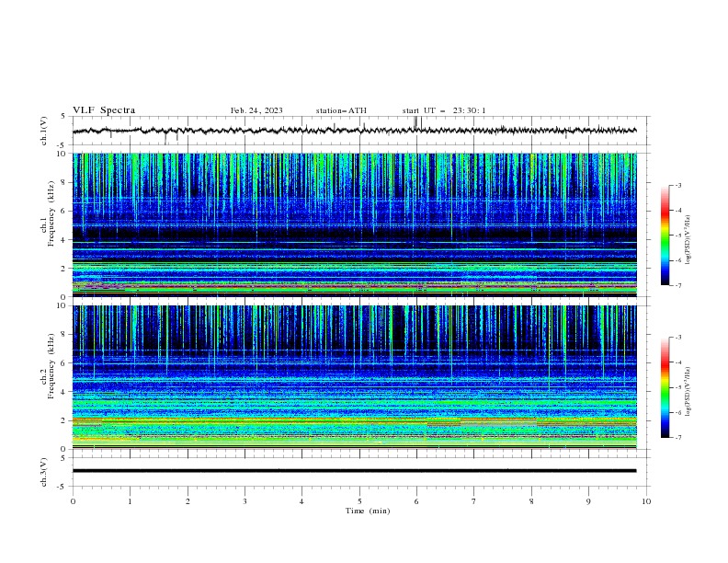The width and height of the screenshot is (728, 563).
Task: Click "-7" on the ch.2 color scale
Action: [x=678, y=438]
